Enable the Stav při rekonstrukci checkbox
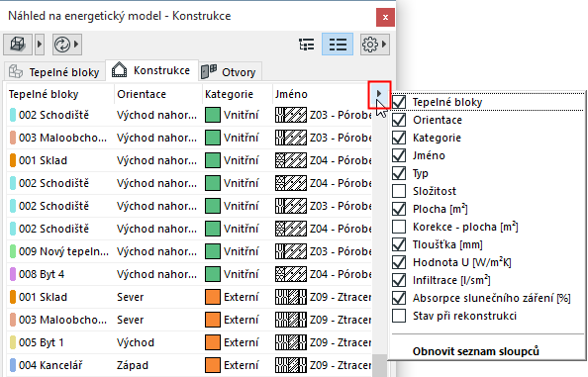This screenshot has height=377, width=588. coord(399,316)
